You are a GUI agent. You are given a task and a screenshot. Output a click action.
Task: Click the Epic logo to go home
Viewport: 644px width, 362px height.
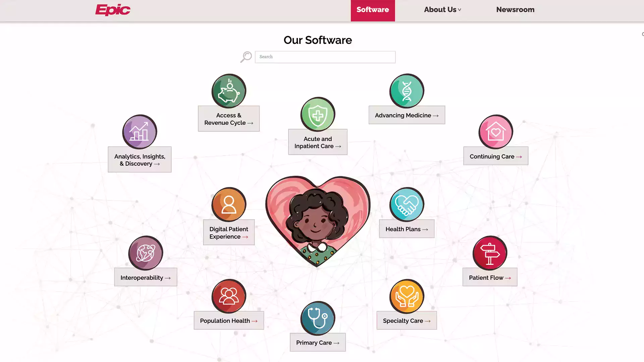pyautogui.click(x=113, y=10)
